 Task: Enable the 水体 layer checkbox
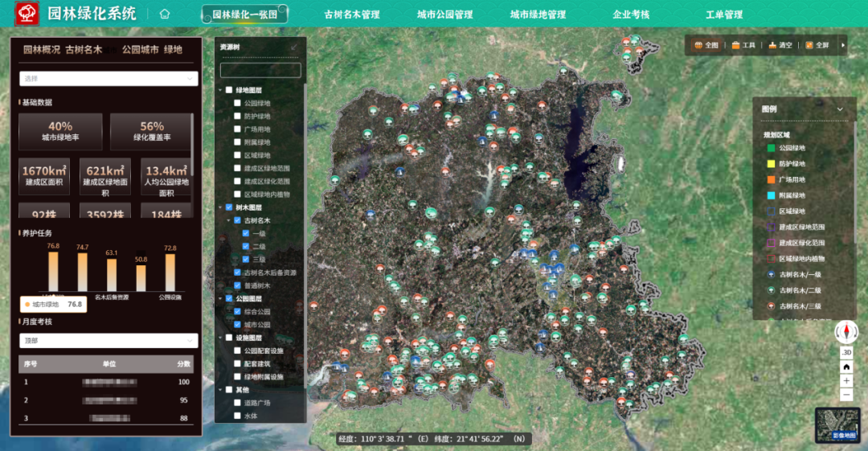click(x=237, y=416)
